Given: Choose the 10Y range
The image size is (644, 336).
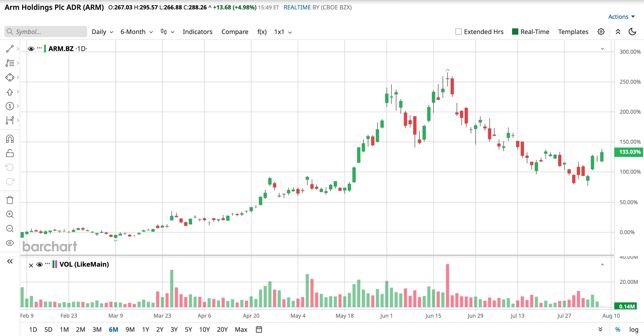Looking at the screenshot, I should (x=204, y=330).
